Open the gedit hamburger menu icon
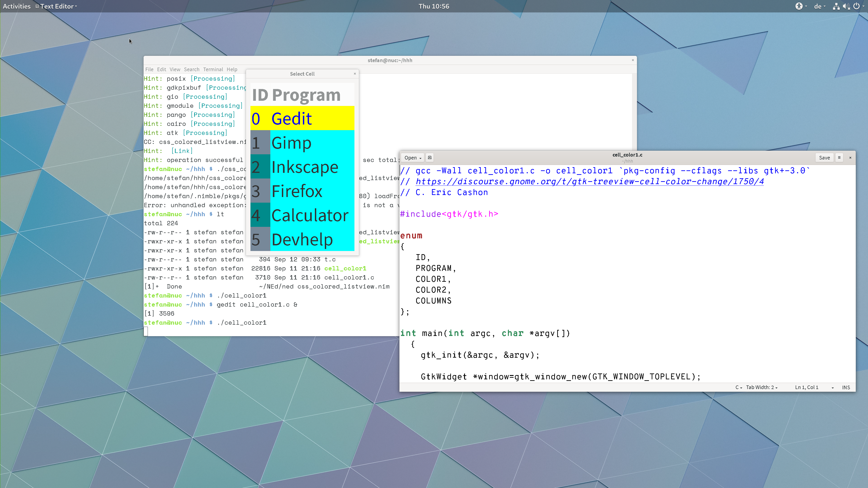Image resolution: width=868 pixels, height=488 pixels. (x=839, y=158)
